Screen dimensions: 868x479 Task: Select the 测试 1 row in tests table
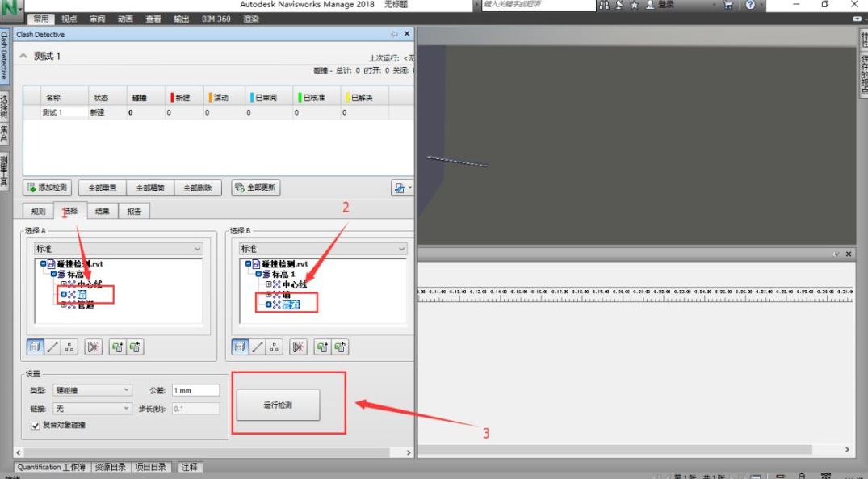pos(218,112)
